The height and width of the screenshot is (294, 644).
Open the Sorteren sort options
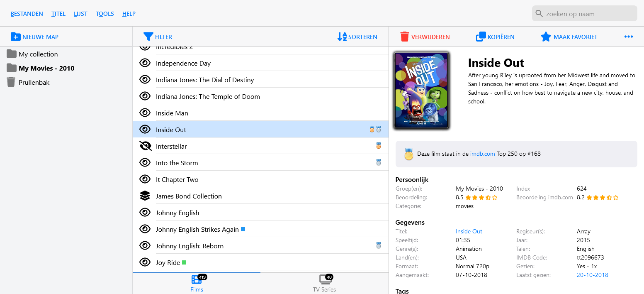click(357, 37)
